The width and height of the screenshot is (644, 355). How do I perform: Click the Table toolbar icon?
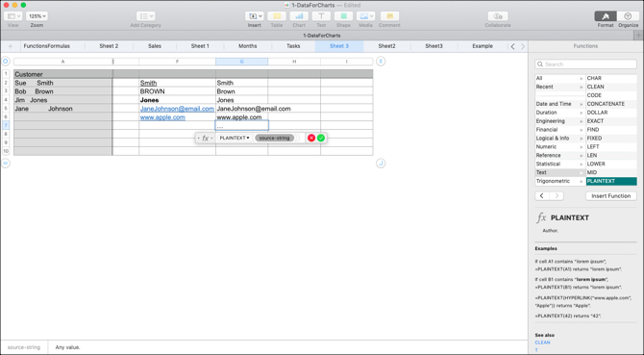(277, 16)
